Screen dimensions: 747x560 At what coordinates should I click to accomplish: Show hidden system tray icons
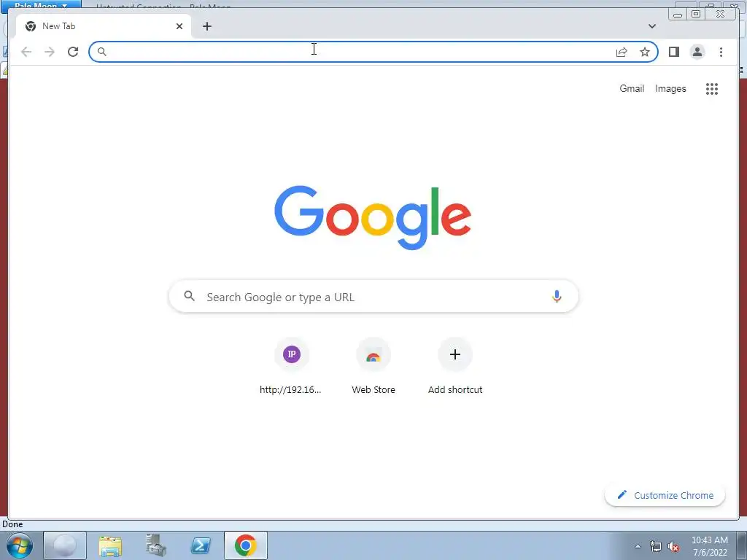point(638,547)
